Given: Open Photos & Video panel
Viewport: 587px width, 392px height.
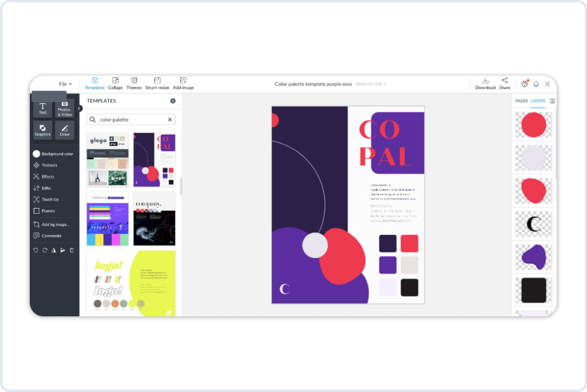Looking at the screenshot, I should click(64, 108).
